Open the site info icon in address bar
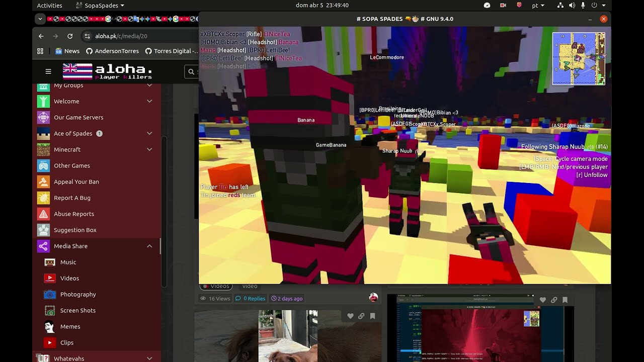644x362 pixels. [87, 36]
